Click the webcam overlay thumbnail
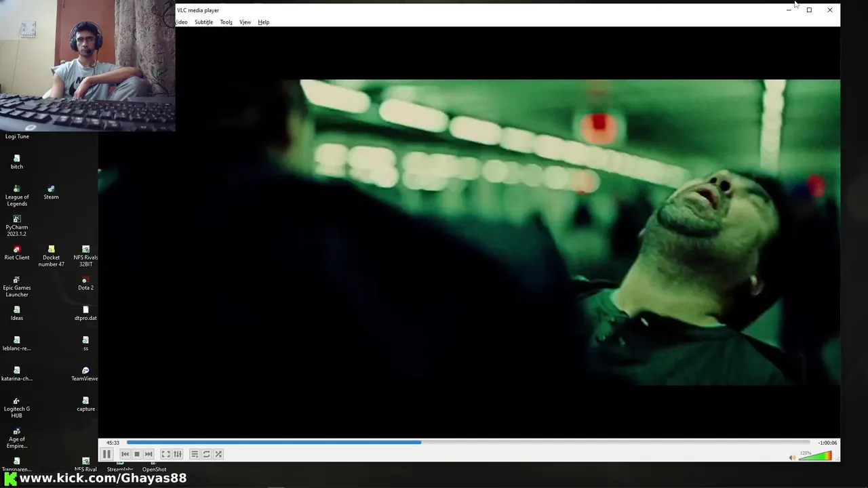This screenshot has height=488, width=868. point(87,66)
